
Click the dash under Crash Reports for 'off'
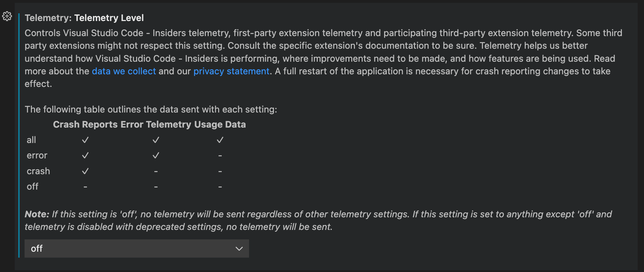pos(85,186)
